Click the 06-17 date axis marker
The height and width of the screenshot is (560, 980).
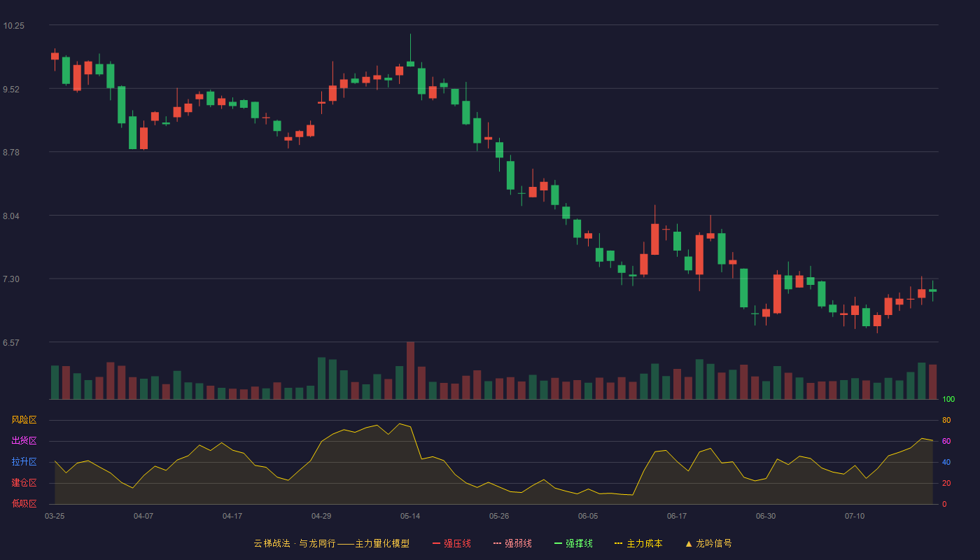click(x=677, y=516)
